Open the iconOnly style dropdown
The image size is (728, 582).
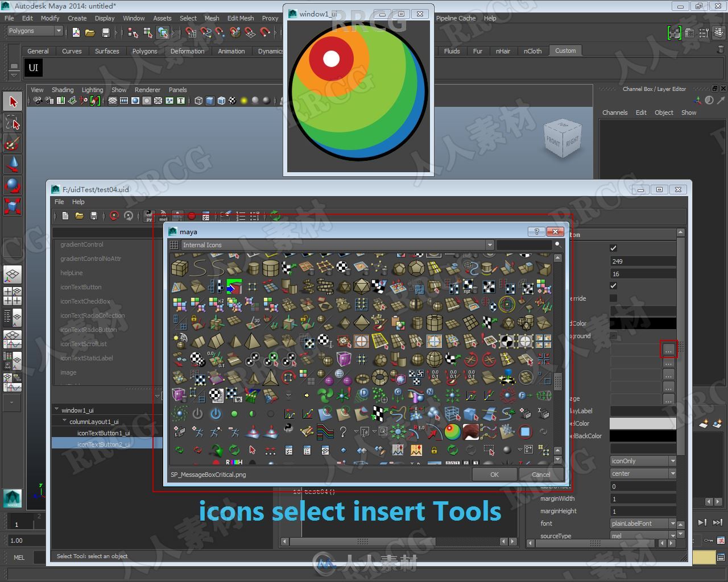[643, 461]
